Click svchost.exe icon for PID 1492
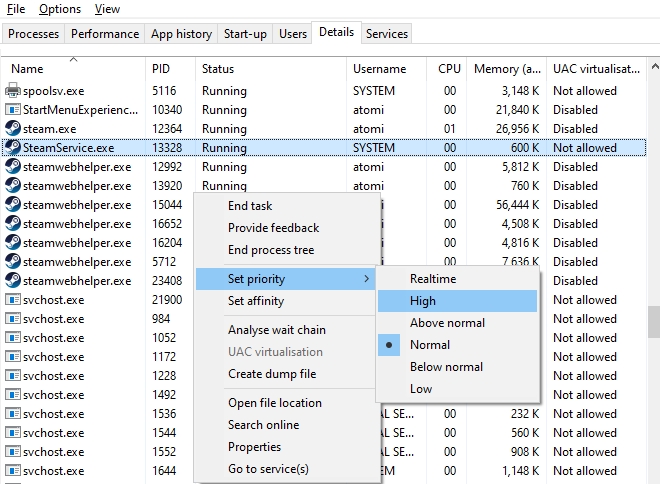Viewport: 660px width, 484px height. click(13, 395)
